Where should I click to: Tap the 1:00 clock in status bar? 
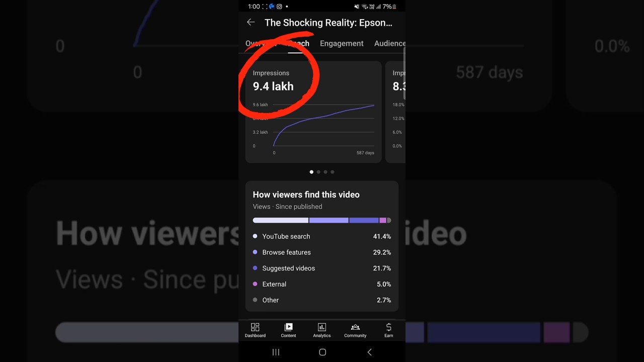tap(254, 7)
